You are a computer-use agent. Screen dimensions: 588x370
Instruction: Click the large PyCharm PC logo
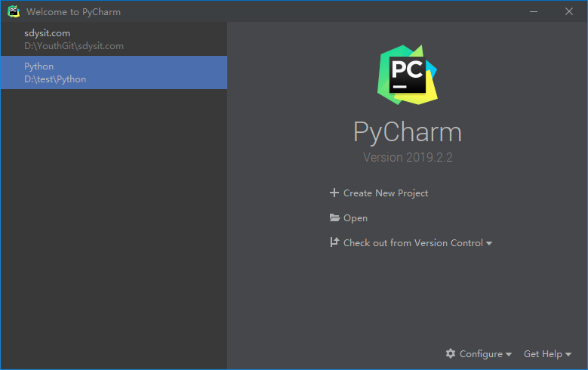point(408,75)
